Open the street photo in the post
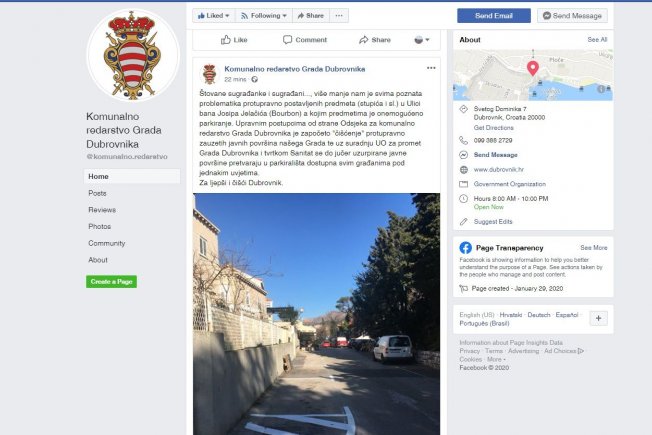Viewport: 652px width, 435px height. [x=316, y=314]
